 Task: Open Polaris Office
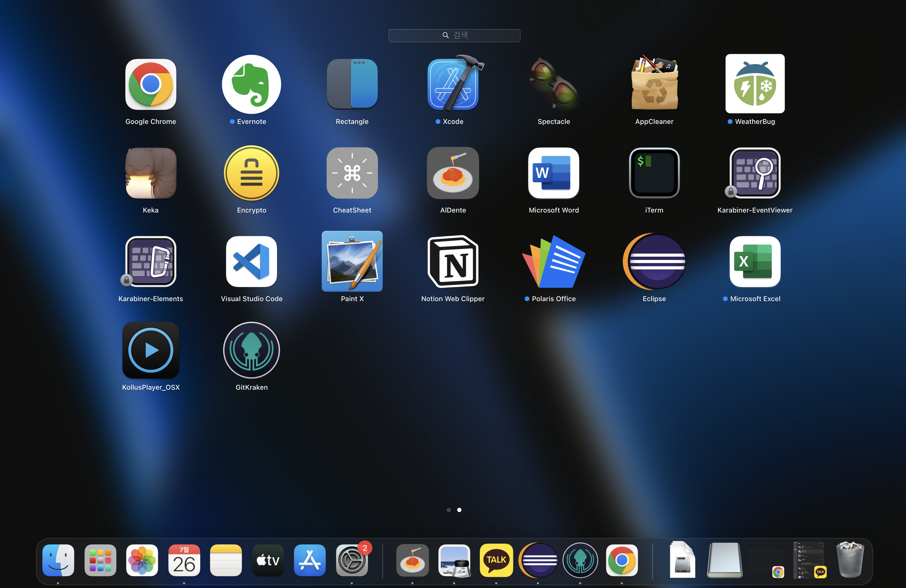pyautogui.click(x=553, y=262)
